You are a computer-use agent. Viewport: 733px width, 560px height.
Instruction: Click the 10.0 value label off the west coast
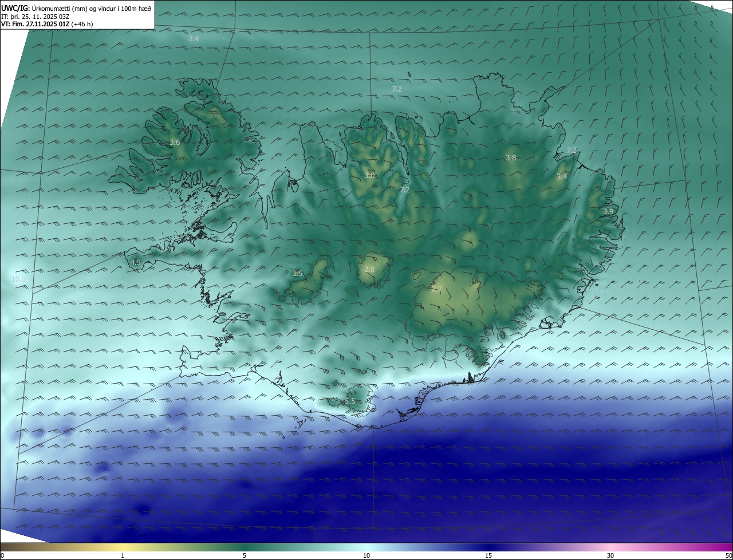(x=19, y=279)
